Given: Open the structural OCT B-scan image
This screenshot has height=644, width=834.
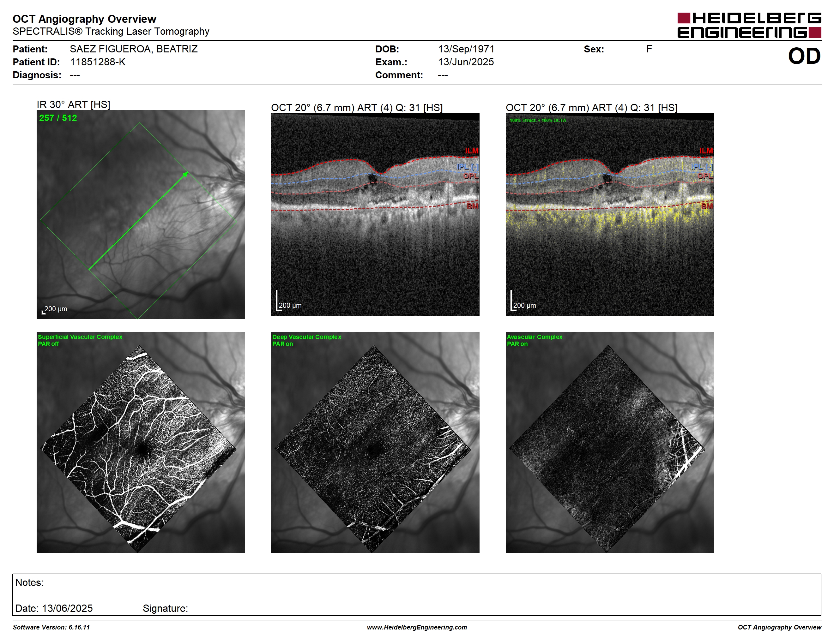Looking at the screenshot, I should pos(375,214).
